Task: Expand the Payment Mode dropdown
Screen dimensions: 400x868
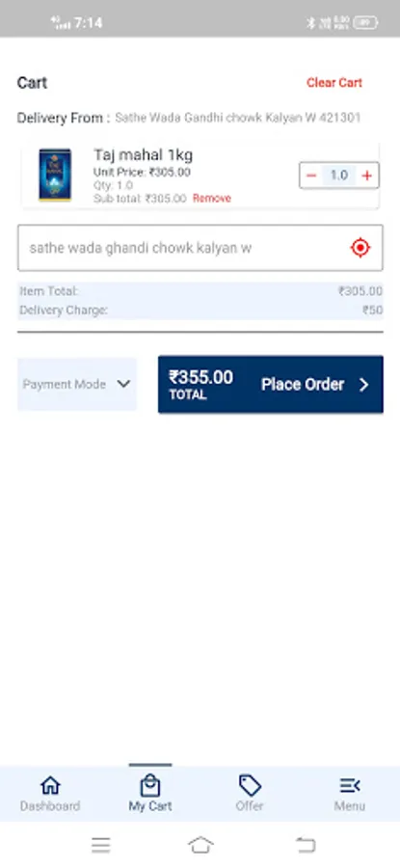Action: [x=77, y=384]
